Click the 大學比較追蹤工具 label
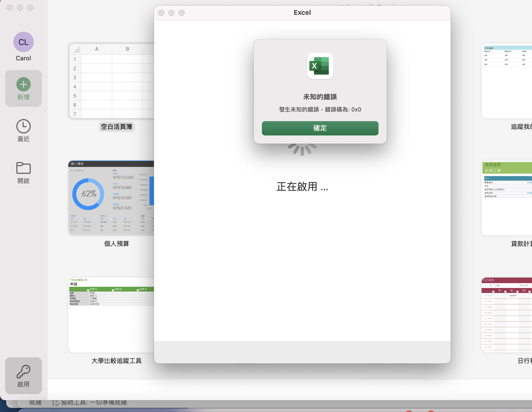Viewport: 532px width, 412px height. tap(117, 361)
